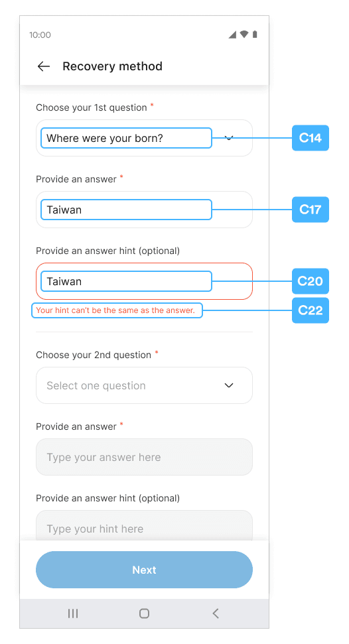349x644 pixels.
Task: Click the C14 annotation tag
Action: click(x=311, y=138)
